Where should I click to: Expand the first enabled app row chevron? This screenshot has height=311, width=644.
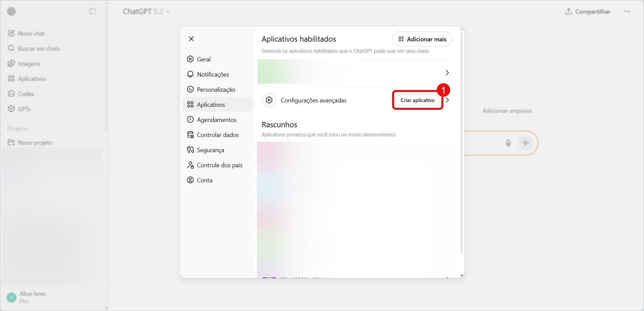(x=447, y=73)
